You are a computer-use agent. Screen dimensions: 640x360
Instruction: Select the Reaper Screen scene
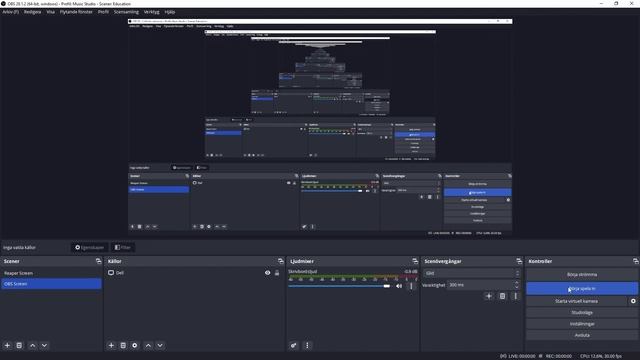(51, 273)
